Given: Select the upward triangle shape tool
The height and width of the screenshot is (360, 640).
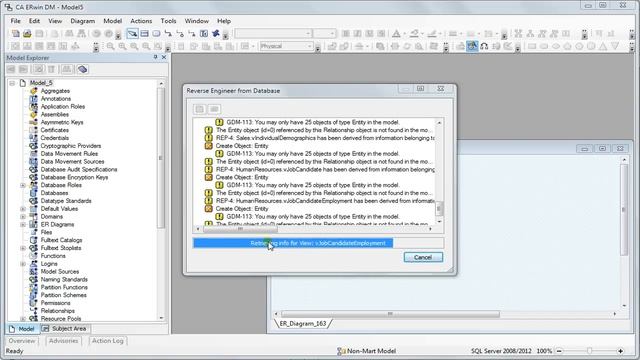Looking at the screenshot, I should (x=603, y=46).
